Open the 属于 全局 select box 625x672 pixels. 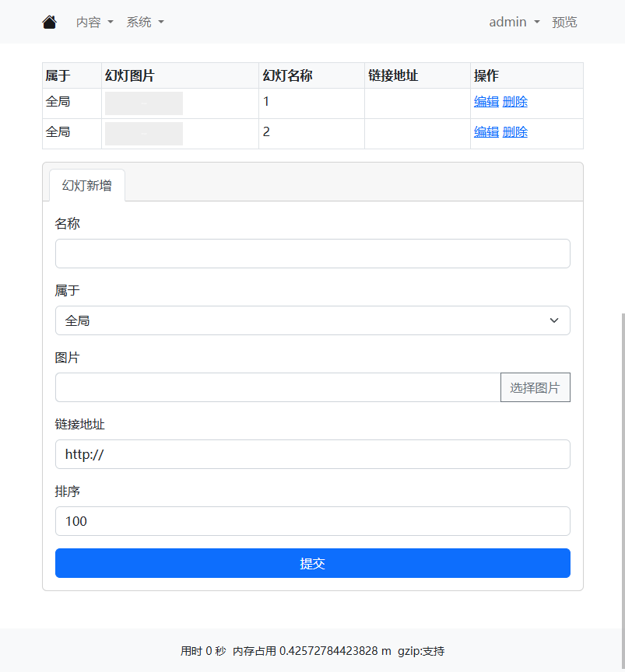(313, 320)
